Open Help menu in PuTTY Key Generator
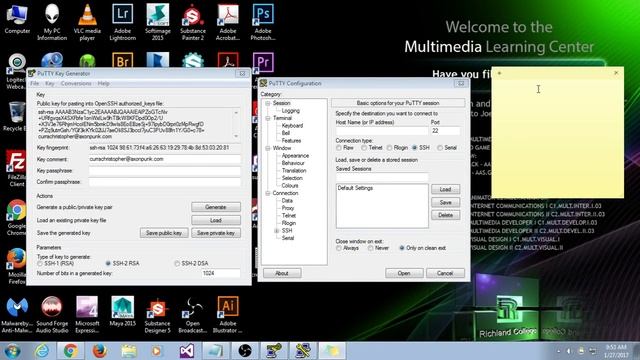Image resolution: width=640 pixels, height=360 pixels. [103, 83]
